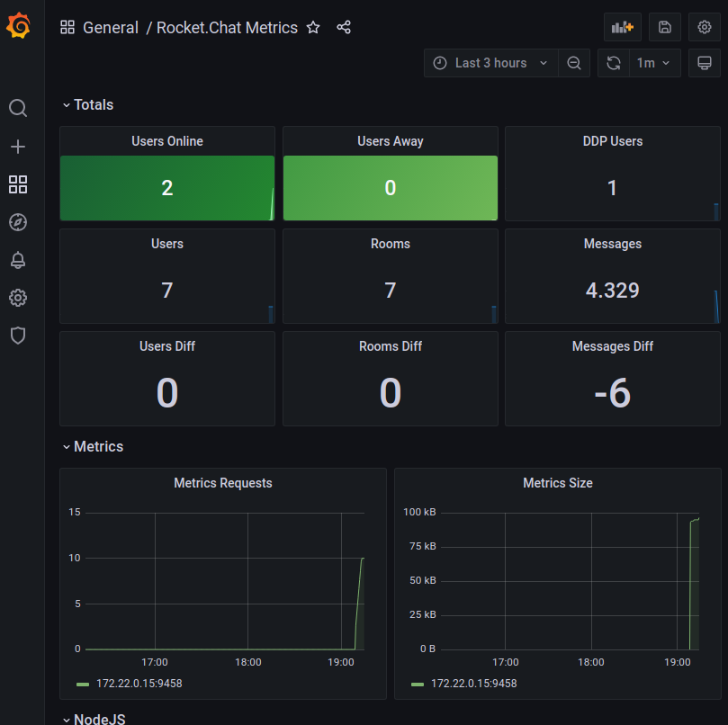Open the Messages Diff panel title
728x725 pixels.
613,346
